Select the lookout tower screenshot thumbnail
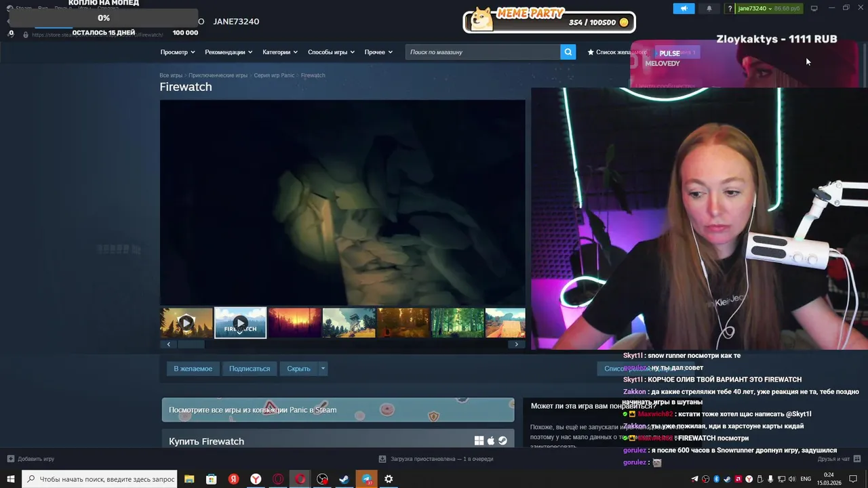This screenshot has width=868, height=488. click(349, 323)
